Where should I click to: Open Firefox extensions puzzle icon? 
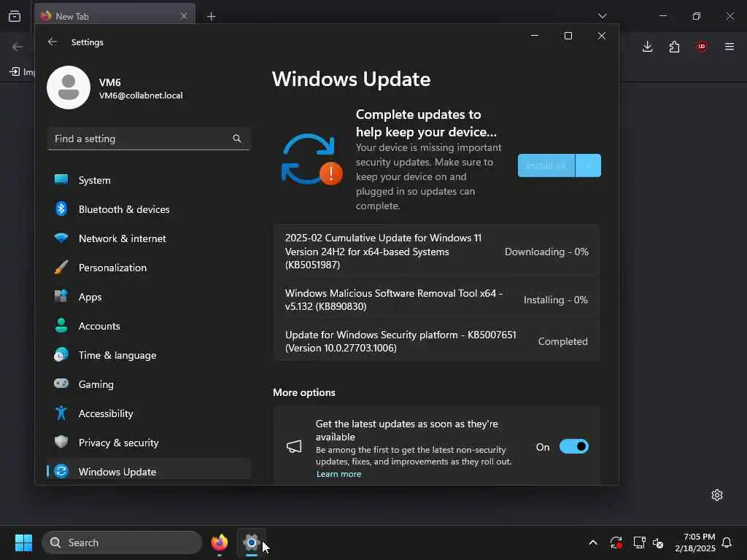coord(674,47)
